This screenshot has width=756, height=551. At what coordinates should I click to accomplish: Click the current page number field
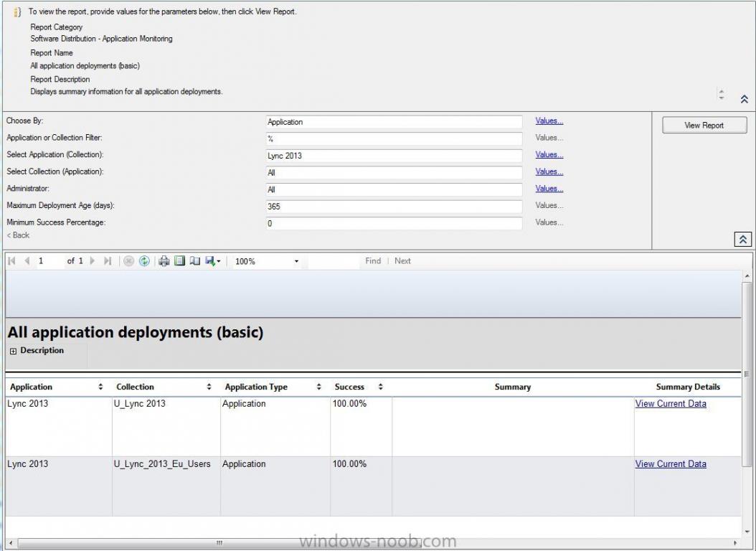[x=49, y=261]
